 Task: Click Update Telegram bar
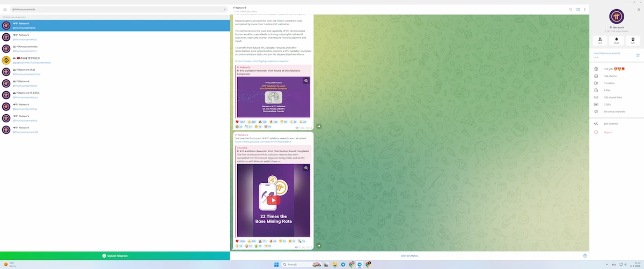point(115,256)
